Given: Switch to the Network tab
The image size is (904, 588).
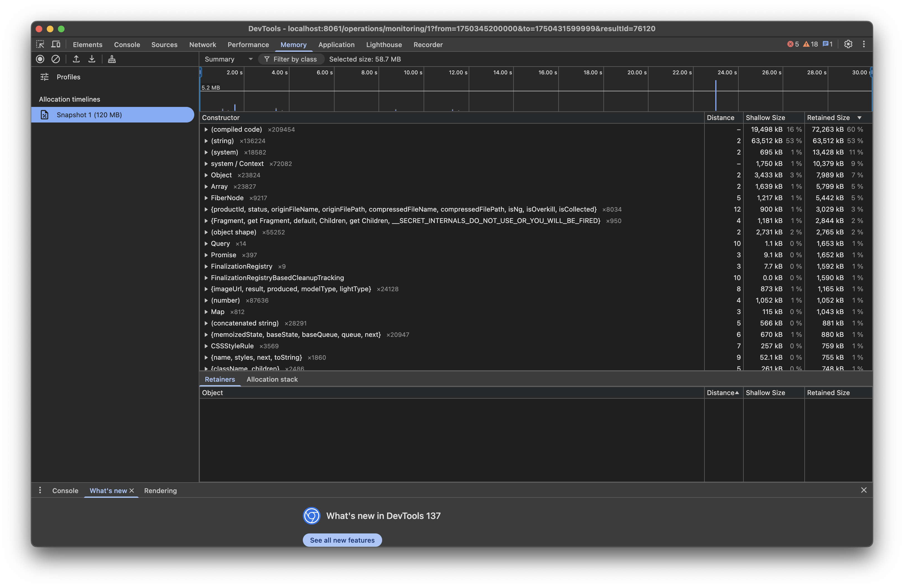Looking at the screenshot, I should (x=202, y=45).
